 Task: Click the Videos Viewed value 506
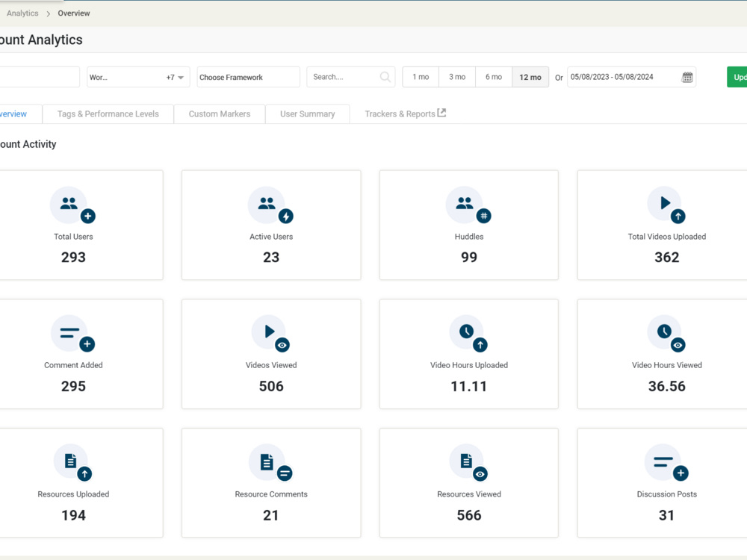tap(271, 386)
